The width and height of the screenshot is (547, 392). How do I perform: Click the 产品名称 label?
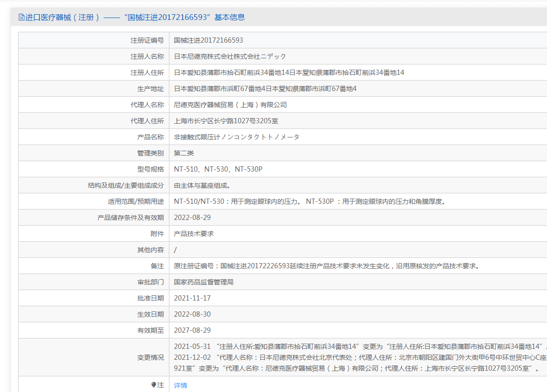point(150,137)
